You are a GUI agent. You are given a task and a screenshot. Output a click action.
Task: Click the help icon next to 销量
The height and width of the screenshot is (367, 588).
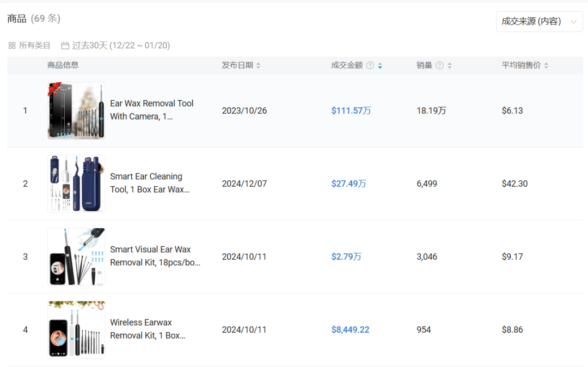pos(439,65)
